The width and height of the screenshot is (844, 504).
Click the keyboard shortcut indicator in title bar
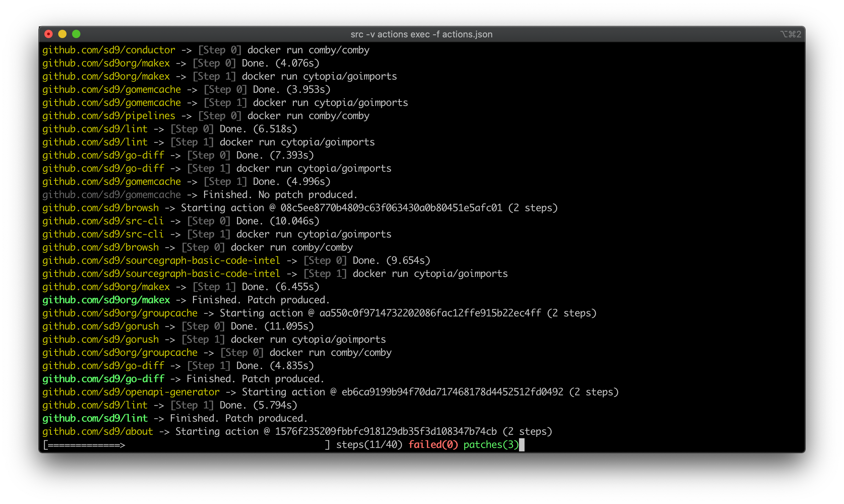(x=790, y=34)
